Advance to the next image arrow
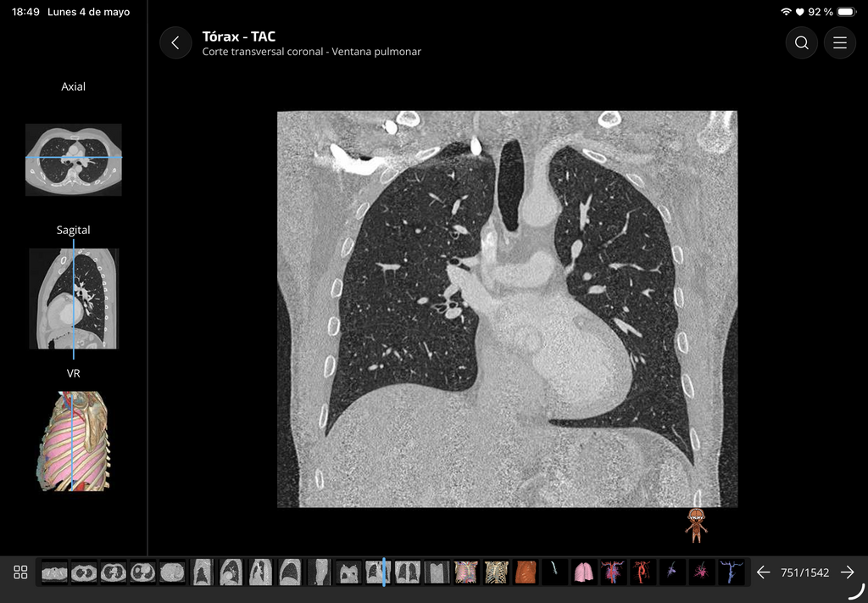The height and width of the screenshot is (603, 868). 847,572
